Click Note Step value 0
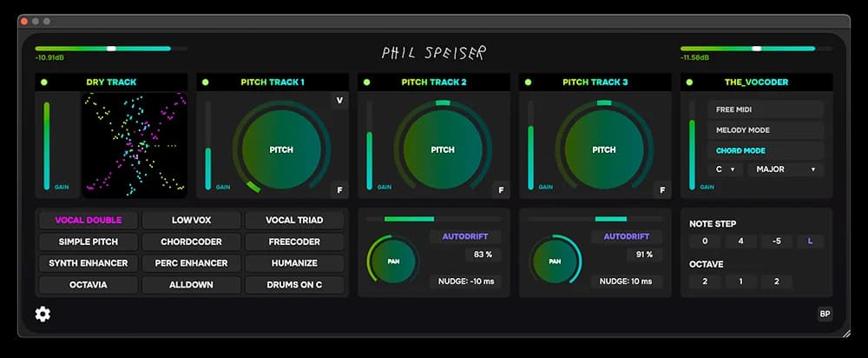The width and height of the screenshot is (868, 358). 705,242
